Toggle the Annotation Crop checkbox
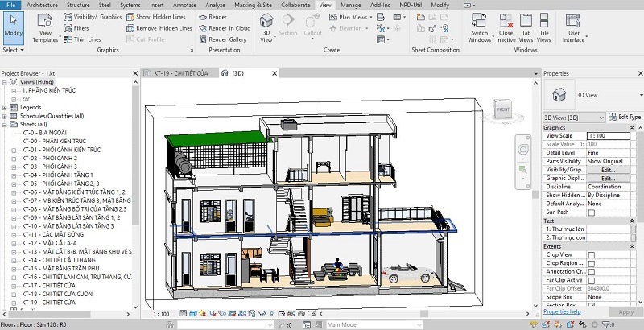Image resolution: width=644 pixels, height=330 pixels. point(592,272)
